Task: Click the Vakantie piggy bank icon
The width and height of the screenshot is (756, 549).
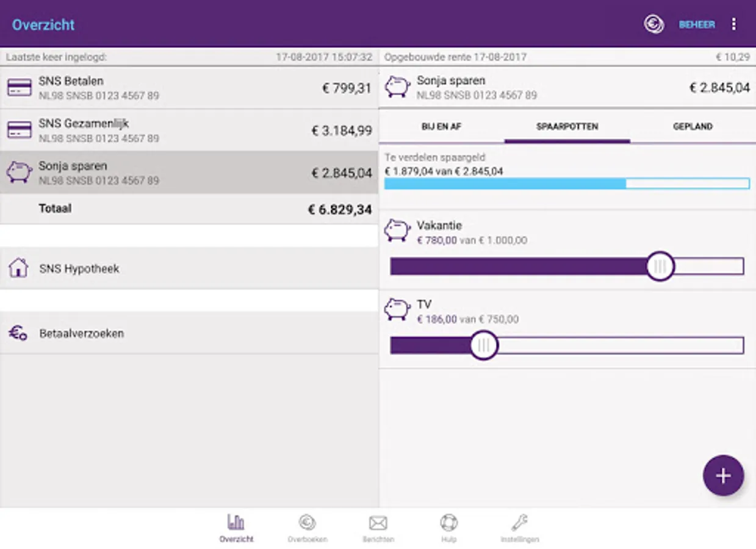Action: point(397,231)
